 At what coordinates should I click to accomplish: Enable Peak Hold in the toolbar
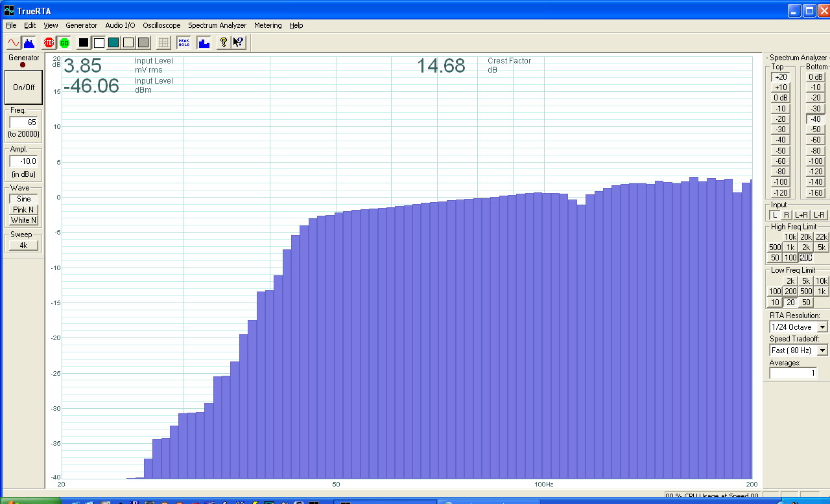pyautogui.click(x=184, y=43)
